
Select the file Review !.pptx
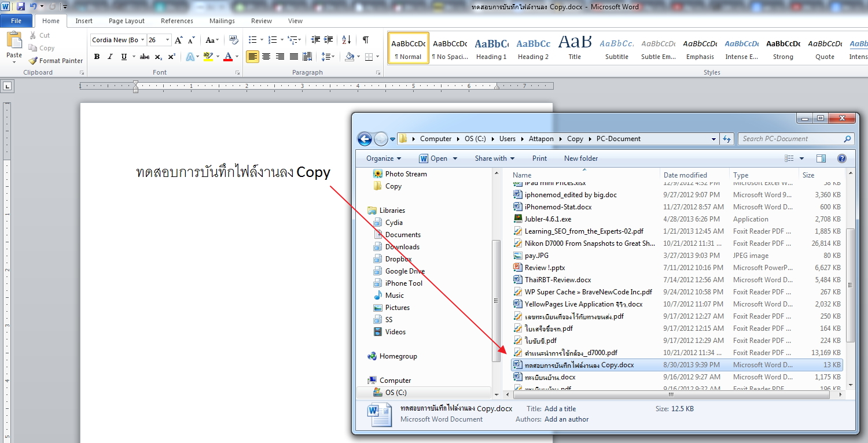545,268
